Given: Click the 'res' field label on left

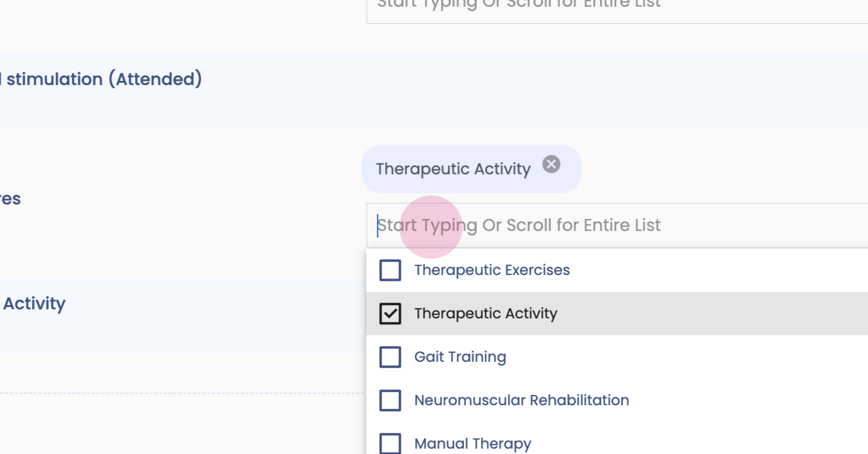Looking at the screenshot, I should (x=10, y=199).
